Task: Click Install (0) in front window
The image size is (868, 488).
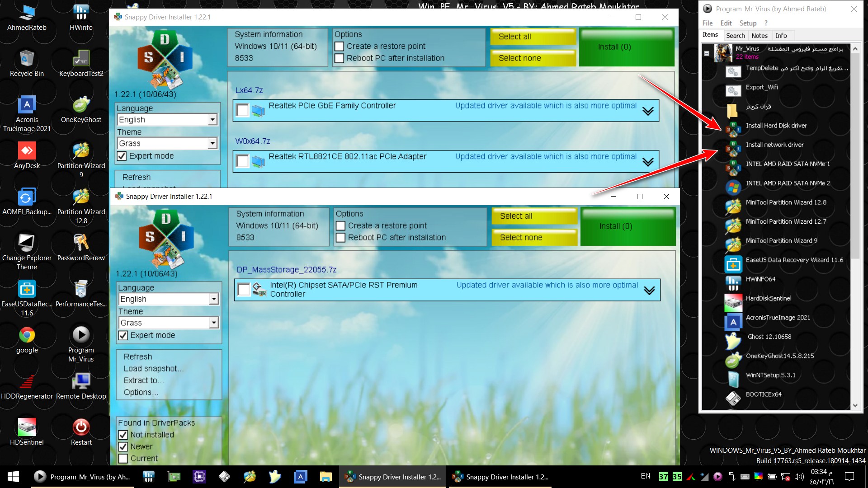Action: [628, 226]
